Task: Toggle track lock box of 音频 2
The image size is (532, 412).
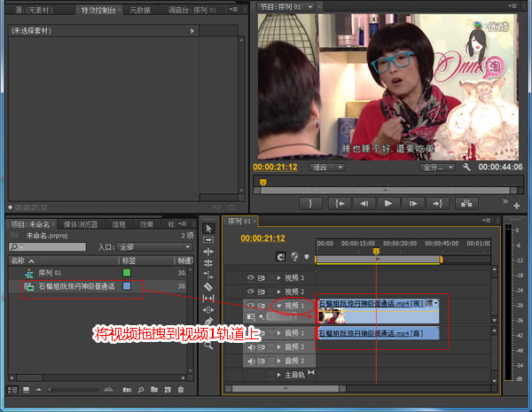Action: click(x=271, y=347)
